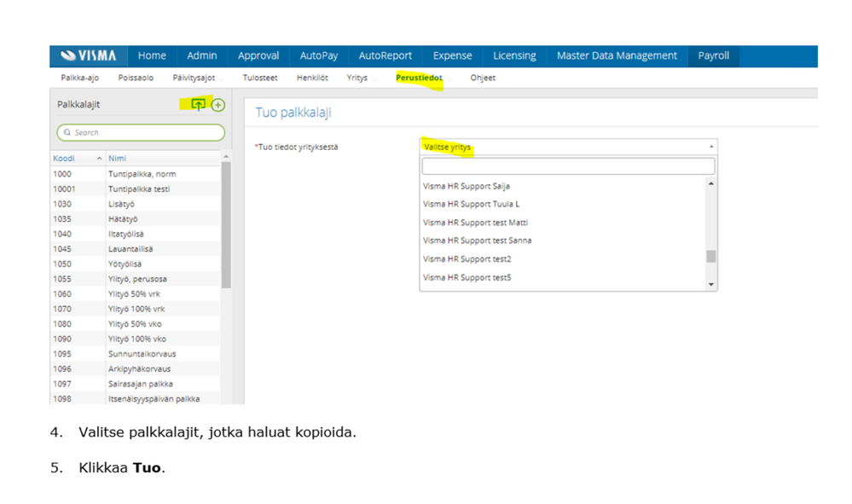
Task: Select row 1096 Arkipyhäkorvaus
Action: (136, 368)
